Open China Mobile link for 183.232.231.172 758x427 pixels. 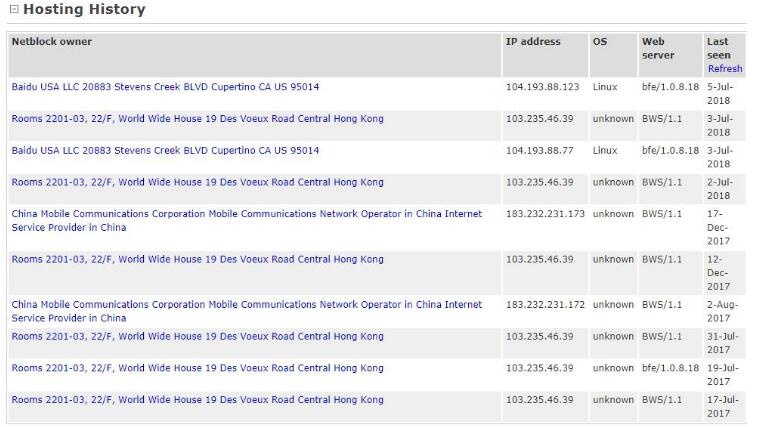(246, 305)
